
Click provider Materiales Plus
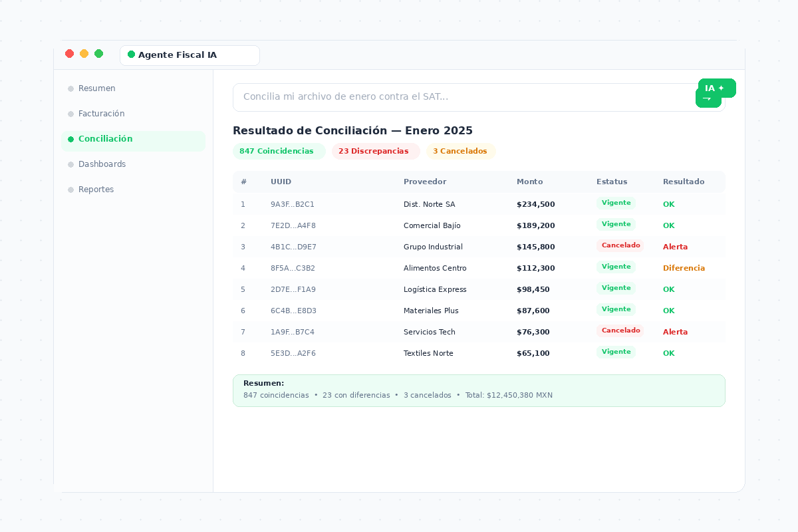431,311
